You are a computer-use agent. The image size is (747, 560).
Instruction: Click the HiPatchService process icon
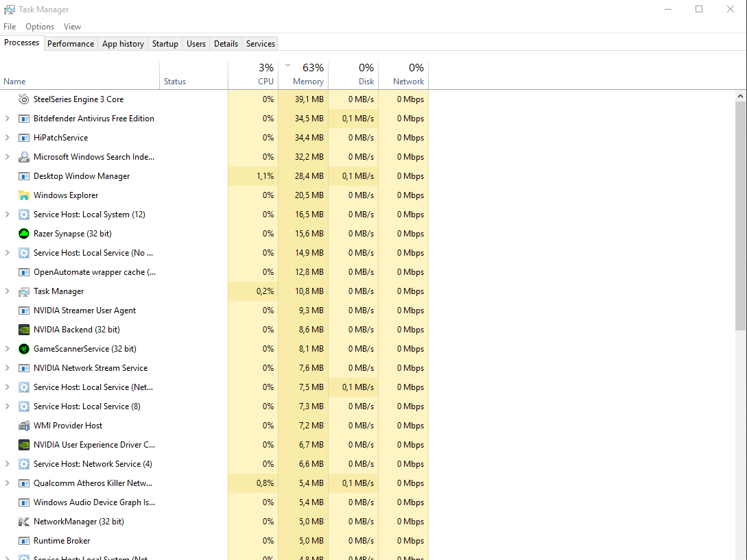(x=24, y=138)
